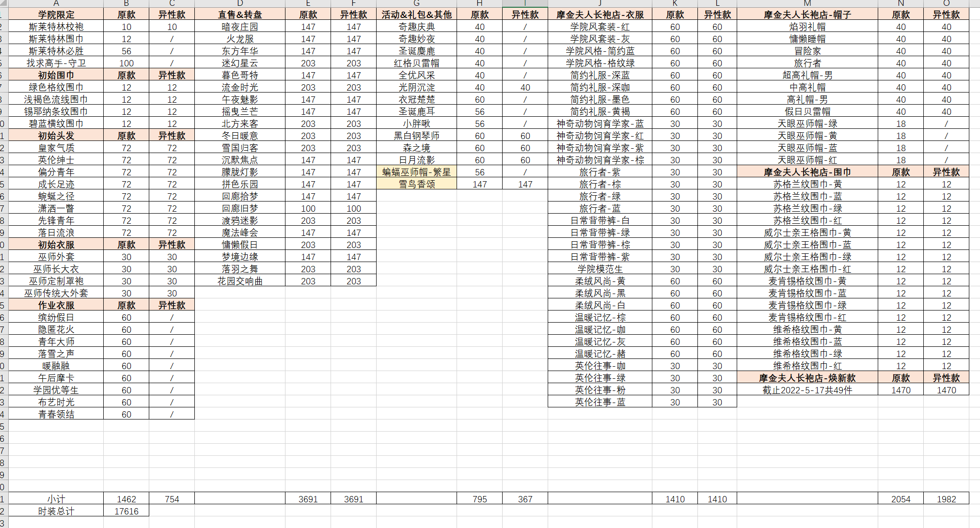Screen dimensions: 980x528
Task: Click the 超高礼帽-男 cell
Action: click(807, 75)
